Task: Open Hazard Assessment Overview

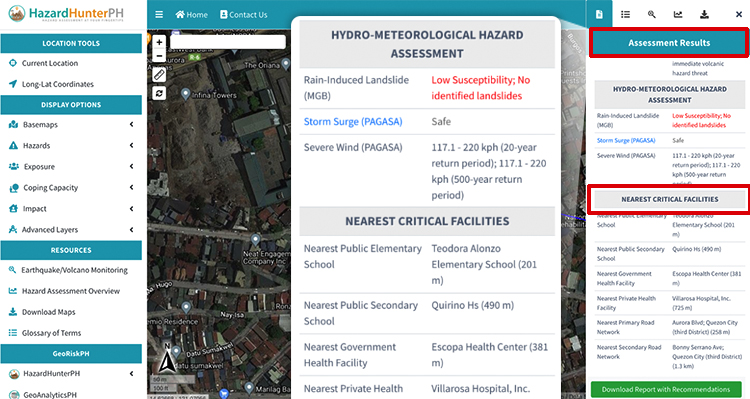Action: coord(71,291)
